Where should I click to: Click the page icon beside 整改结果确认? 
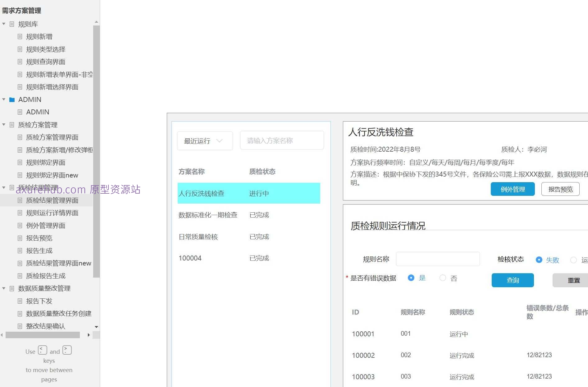(x=20, y=326)
